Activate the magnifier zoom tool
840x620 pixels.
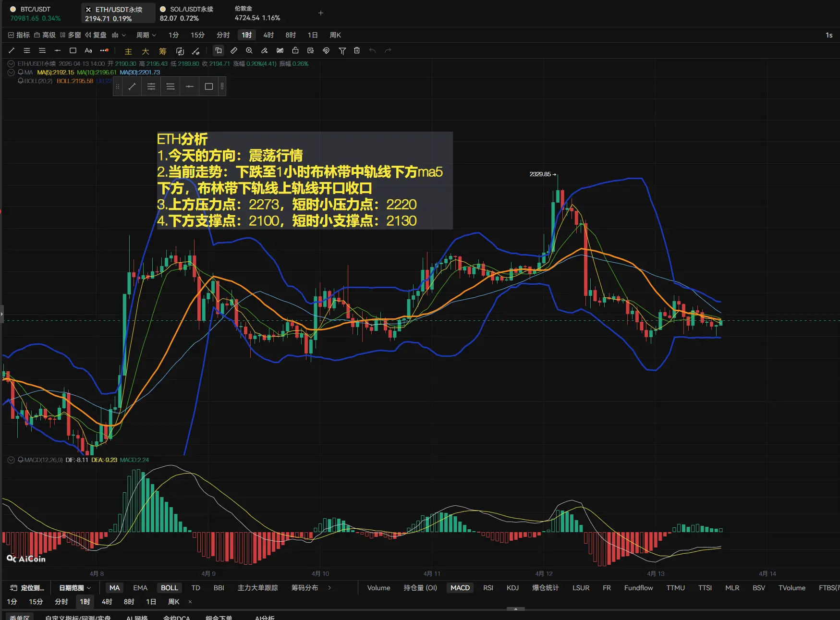coord(249,50)
